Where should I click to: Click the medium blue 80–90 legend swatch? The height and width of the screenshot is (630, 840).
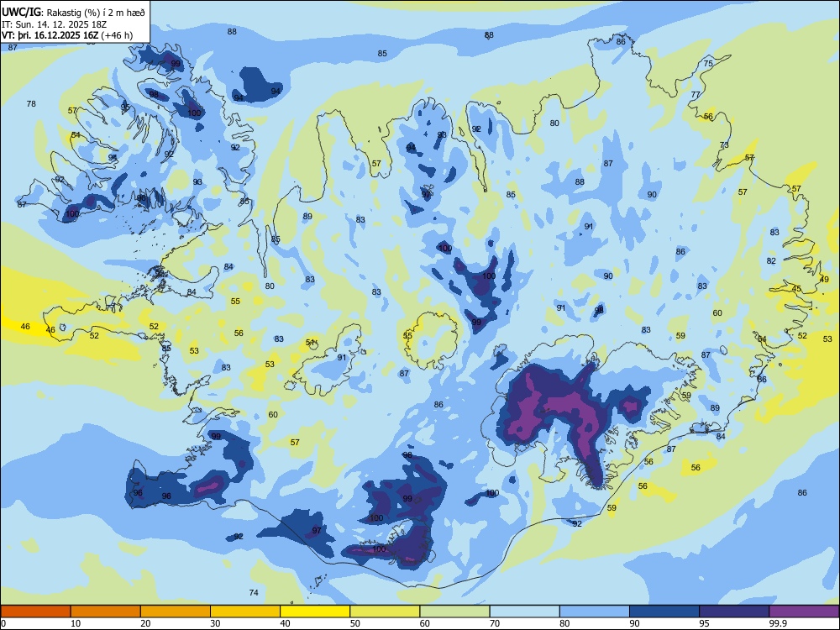pos(595,612)
